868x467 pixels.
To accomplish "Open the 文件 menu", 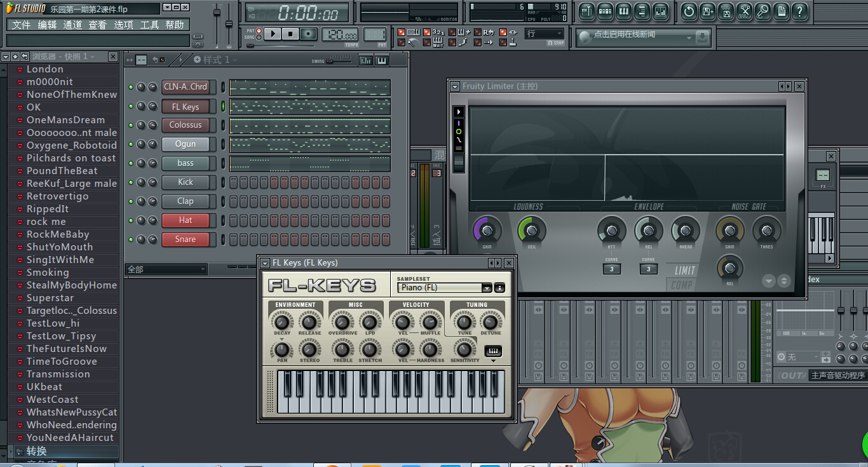I will pos(21,25).
